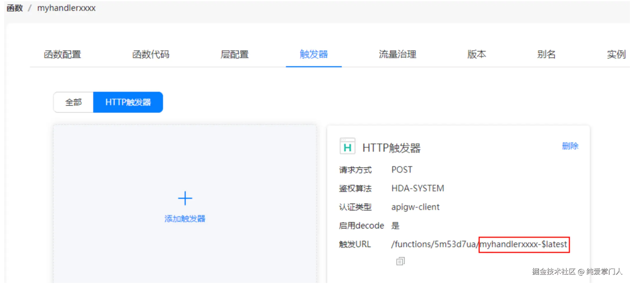Click the 函数 breadcrumb link
The height and width of the screenshot is (290, 644).
point(14,8)
